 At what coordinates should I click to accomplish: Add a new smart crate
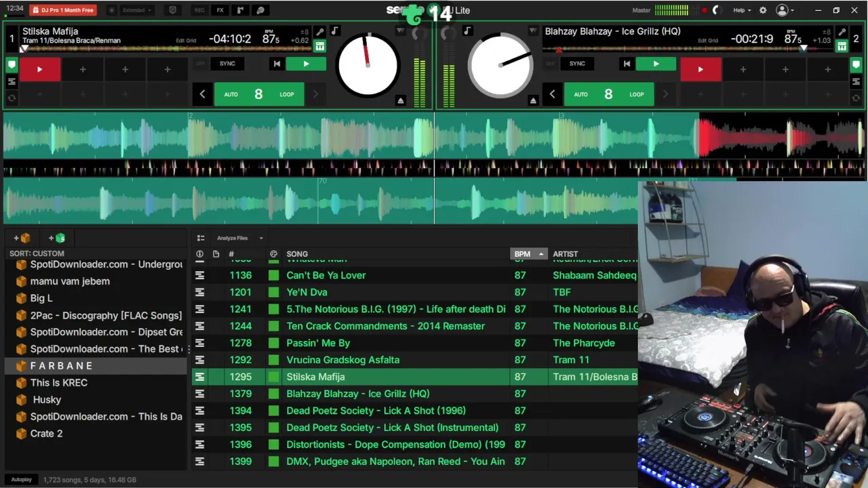coord(57,238)
